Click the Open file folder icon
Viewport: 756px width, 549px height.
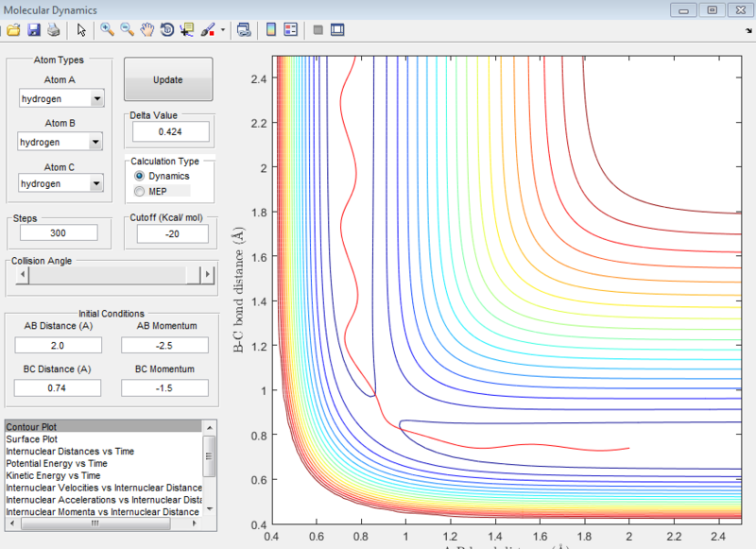click(x=14, y=30)
